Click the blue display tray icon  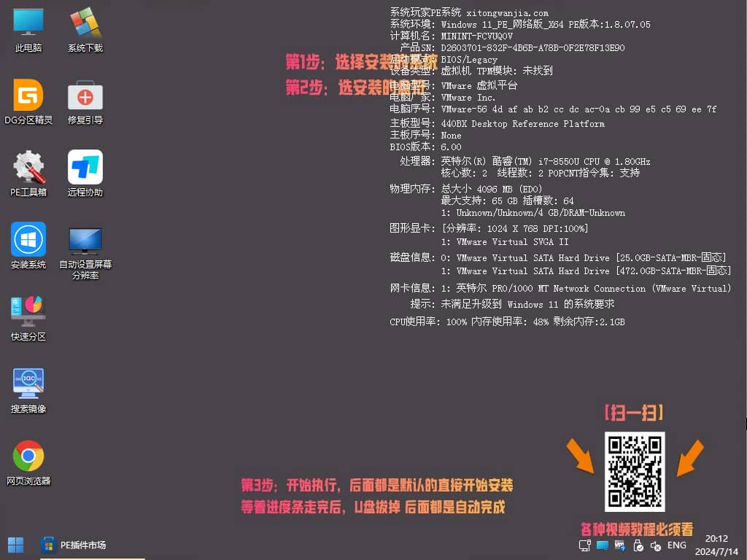coord(602,545)
